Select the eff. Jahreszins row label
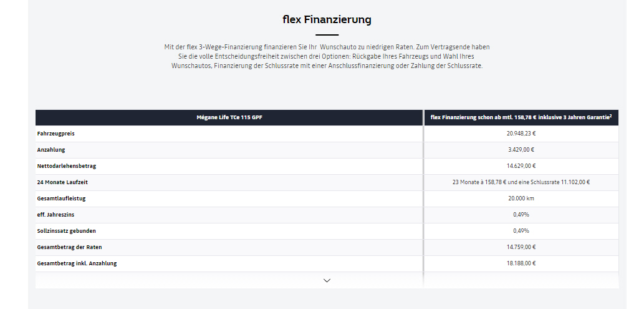 (x=55, y=215)
